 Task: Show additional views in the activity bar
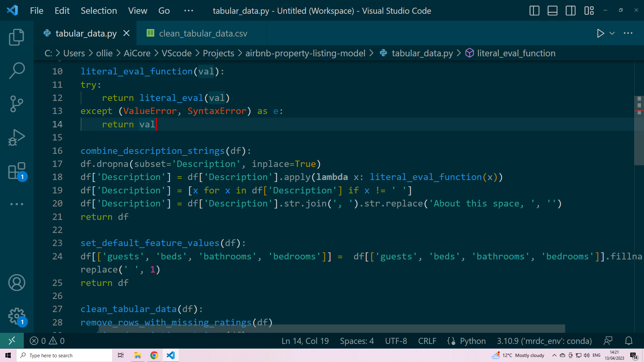click(x=16, y=204)
